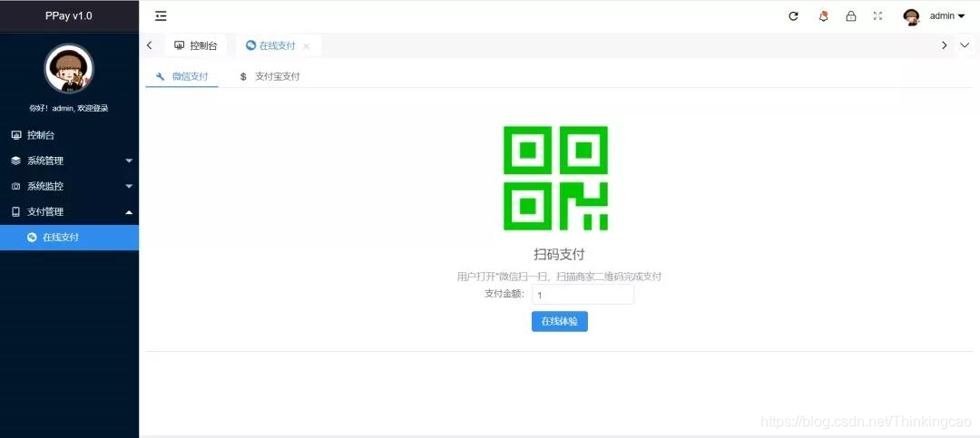Image resolution: width=980 pixels, height=438 pixels.
Task: Click the lock screen icon
Action: coord(850,16)
